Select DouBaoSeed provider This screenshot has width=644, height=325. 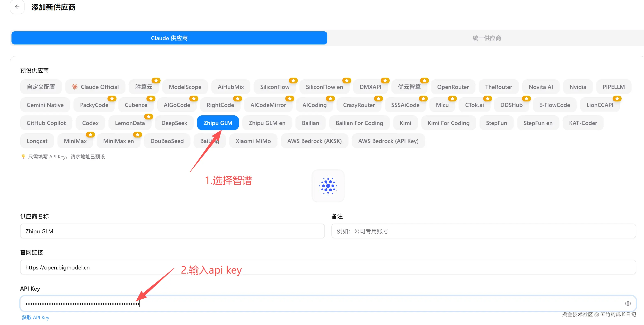tap(167, 141)
